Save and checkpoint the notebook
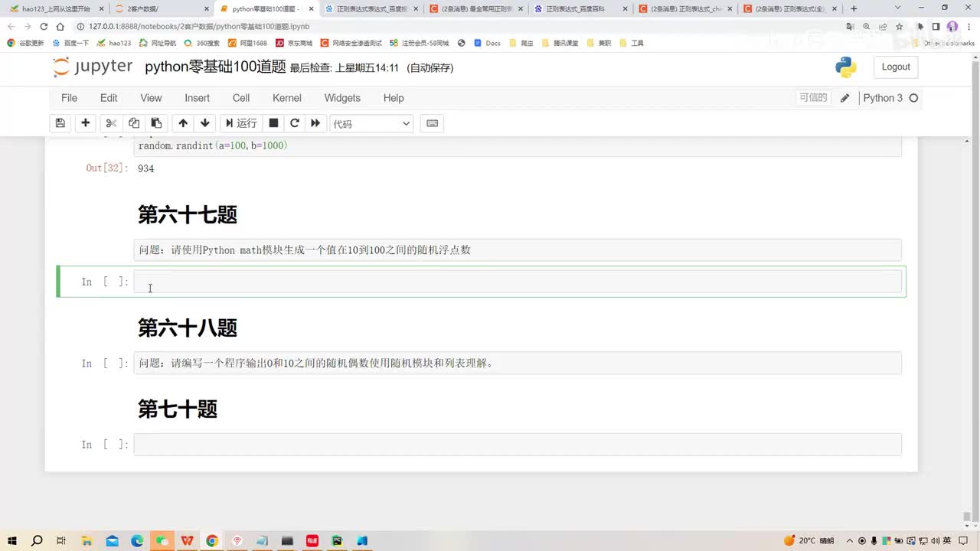The height and width of the screenshot is (551, 980). tap(60, 123)
